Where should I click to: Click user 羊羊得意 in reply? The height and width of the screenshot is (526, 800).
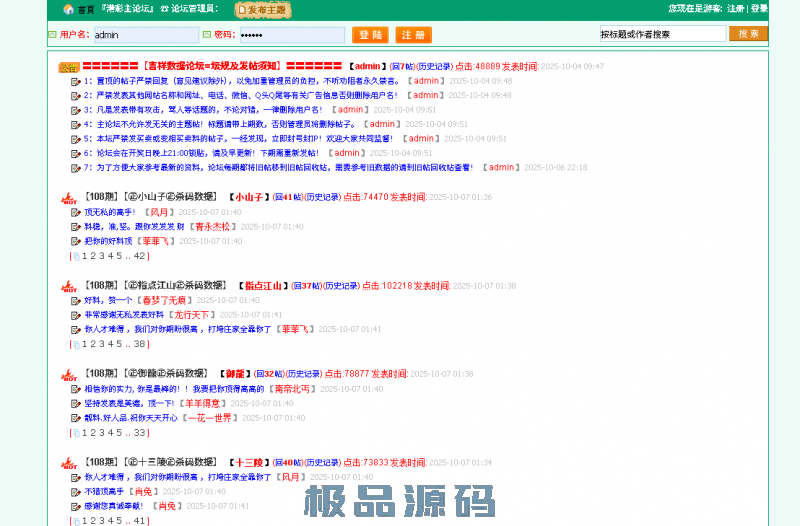pos(203,404)
